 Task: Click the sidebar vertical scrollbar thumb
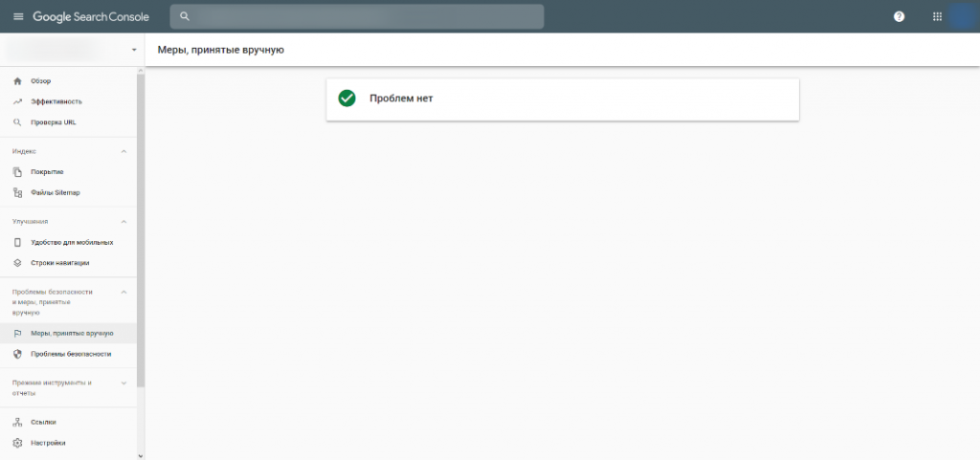pos(141,230)
